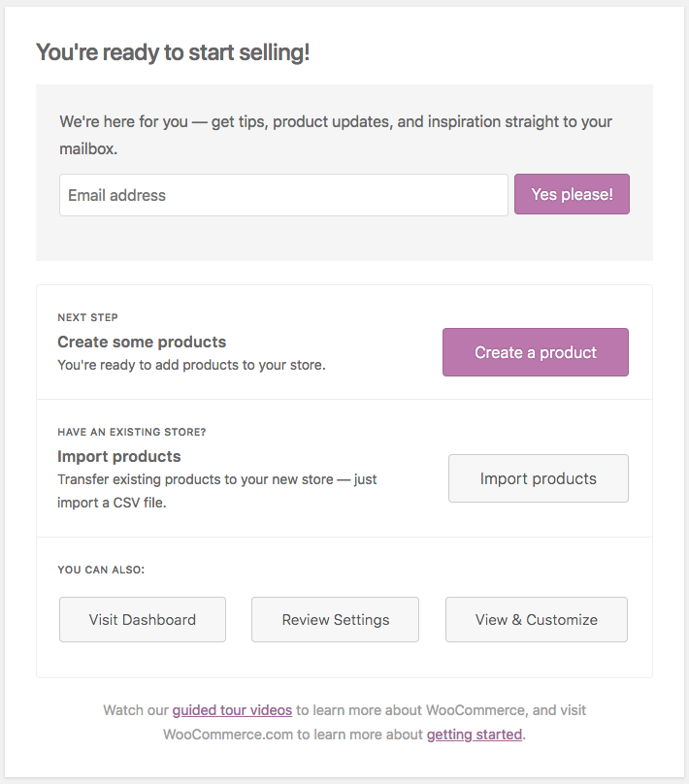Click the 'Watch our' footer text
The height and width of the screenshot is (784, 689).
[136, 710]
